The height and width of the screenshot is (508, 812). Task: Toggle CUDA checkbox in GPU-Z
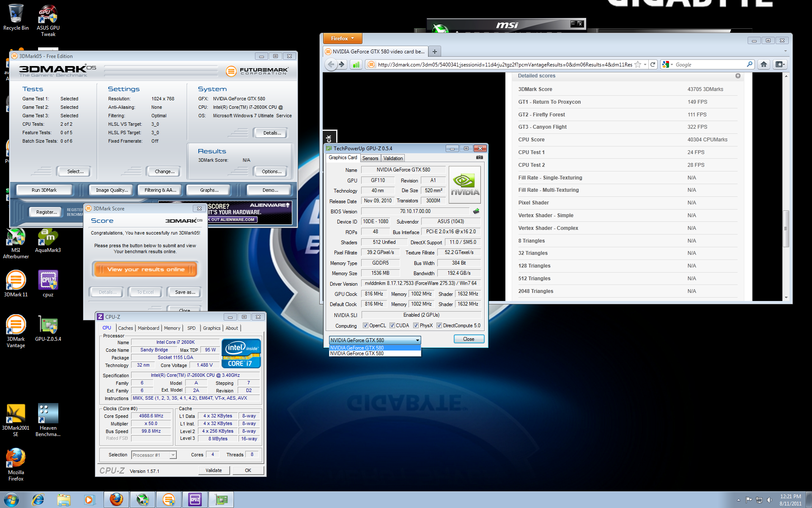392,326
